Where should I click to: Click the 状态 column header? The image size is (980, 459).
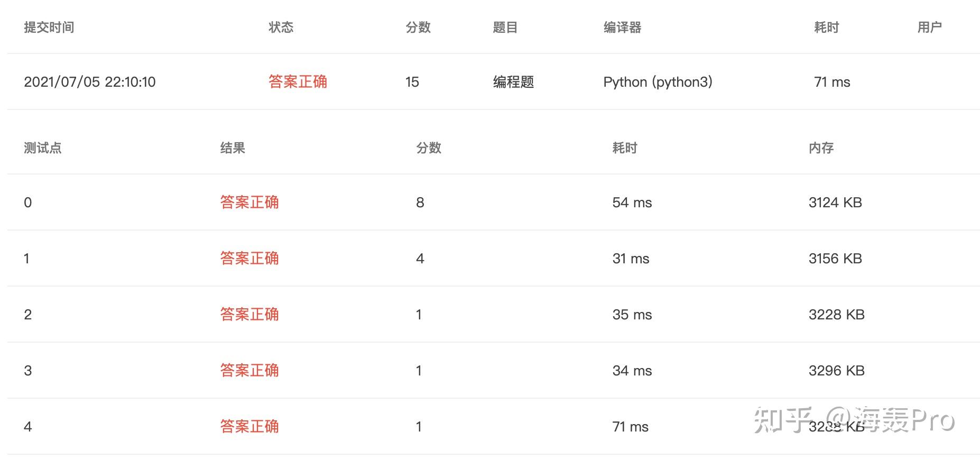click(281, 27)
